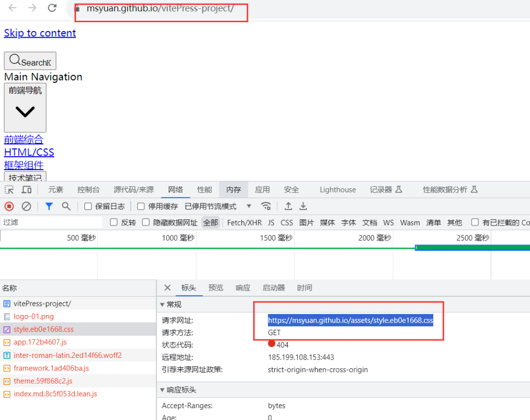Export network log as HAR
This screenshot has height=420, width=530.
click(303, 206)
